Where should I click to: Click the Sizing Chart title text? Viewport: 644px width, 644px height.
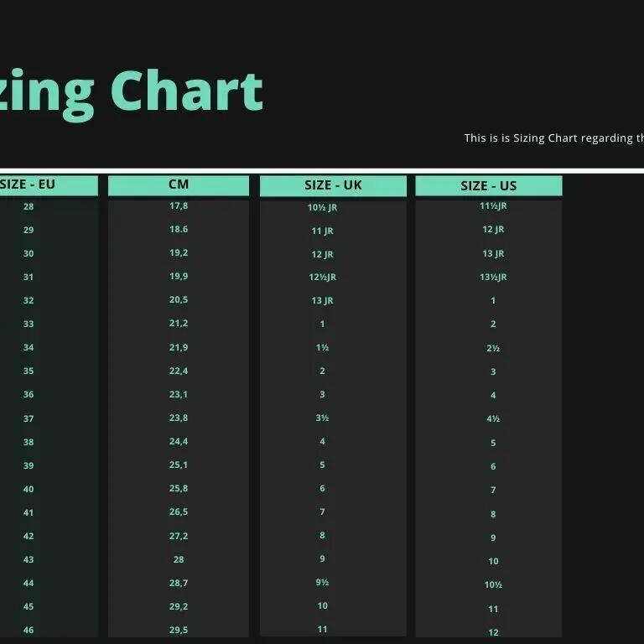tap(132, 91)
